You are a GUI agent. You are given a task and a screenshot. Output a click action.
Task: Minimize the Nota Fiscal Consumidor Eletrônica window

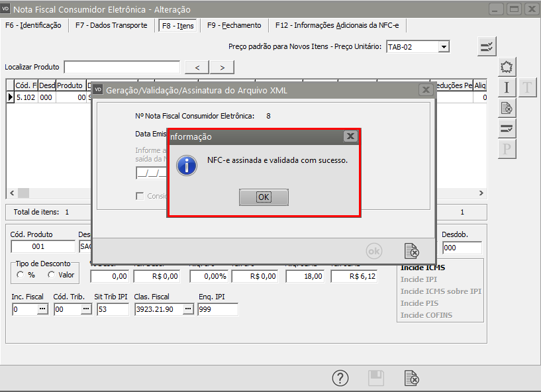coord(495,9)
